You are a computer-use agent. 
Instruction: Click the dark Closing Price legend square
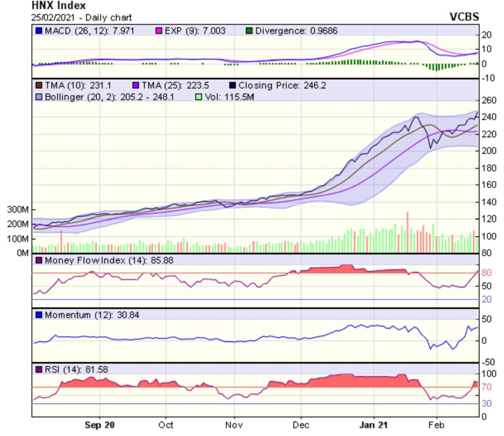233,86
